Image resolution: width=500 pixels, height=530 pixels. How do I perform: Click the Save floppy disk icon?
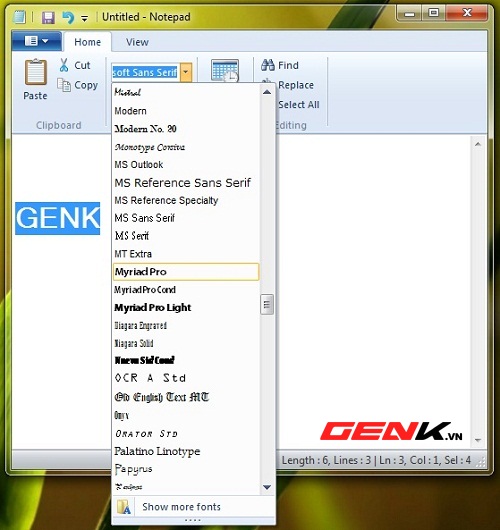point(48,17)
